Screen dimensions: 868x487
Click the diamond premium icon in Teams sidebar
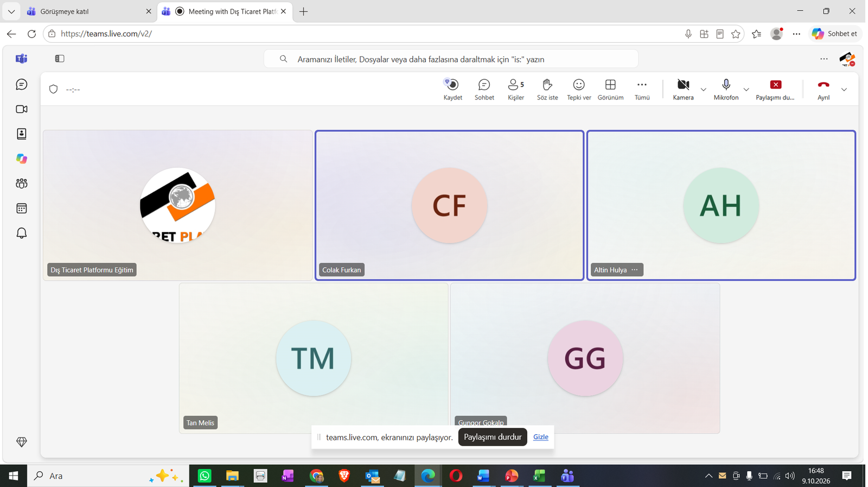tap(22, 442)
